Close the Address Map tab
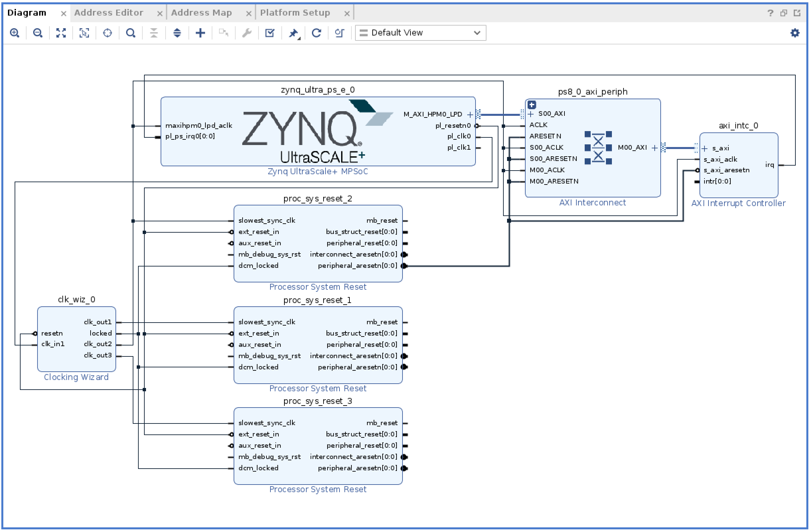Viewport: 810px width, 532px height. [x=249, y=14]
